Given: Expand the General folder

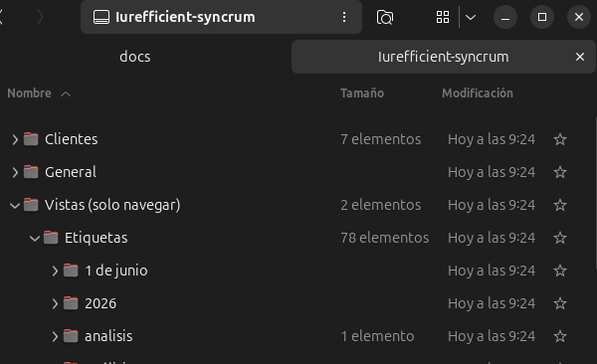Looking at the screenshot, I should pos(15,172).
